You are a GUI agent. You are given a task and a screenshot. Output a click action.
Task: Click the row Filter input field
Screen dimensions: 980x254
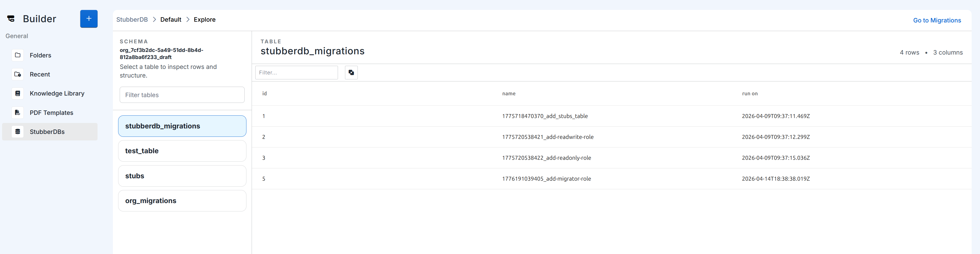296,72
